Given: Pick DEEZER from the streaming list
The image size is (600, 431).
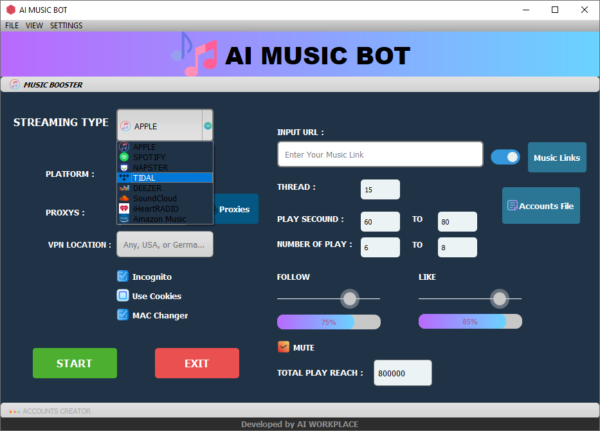Looking at the screenshot, I should 165,188.
